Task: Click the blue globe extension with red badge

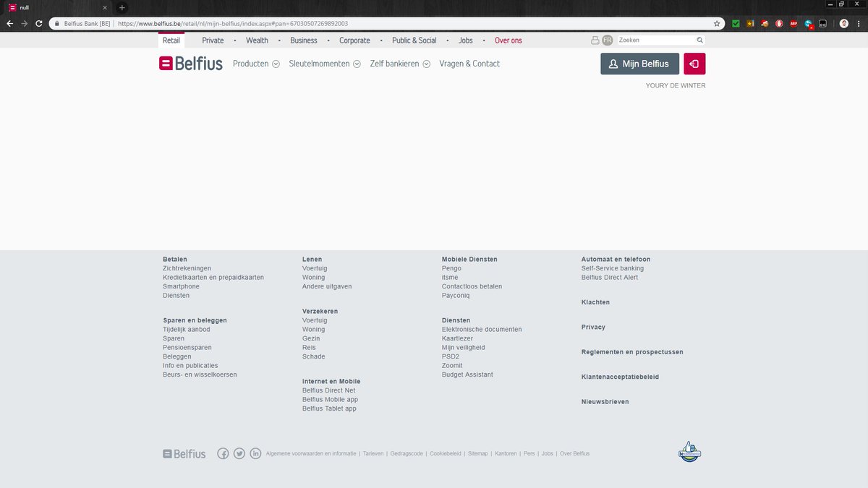Action: click(809, 24)
